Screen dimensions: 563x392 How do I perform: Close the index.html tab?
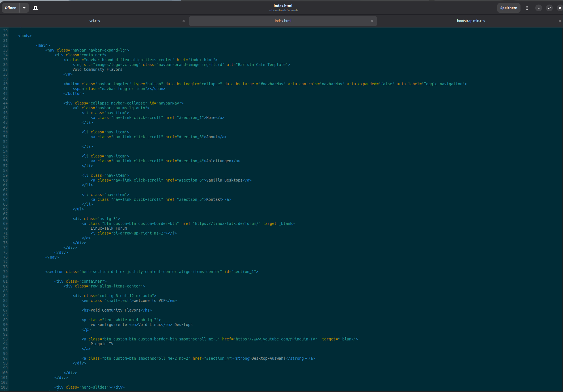[371, 21]
